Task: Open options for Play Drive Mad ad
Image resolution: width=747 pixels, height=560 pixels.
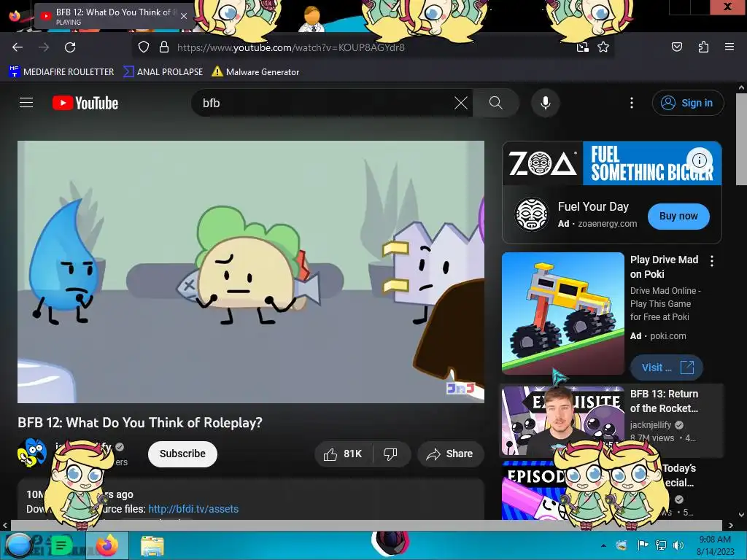Action: tap(712, 261)
